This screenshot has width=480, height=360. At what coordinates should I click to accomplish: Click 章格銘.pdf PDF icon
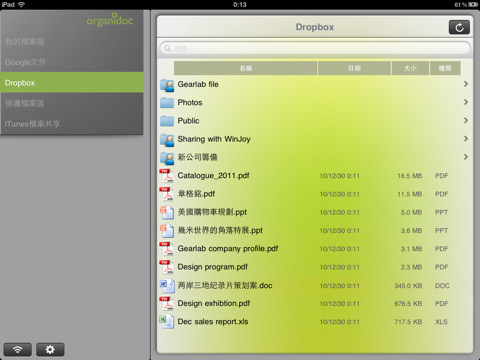(x=167, y=194)
